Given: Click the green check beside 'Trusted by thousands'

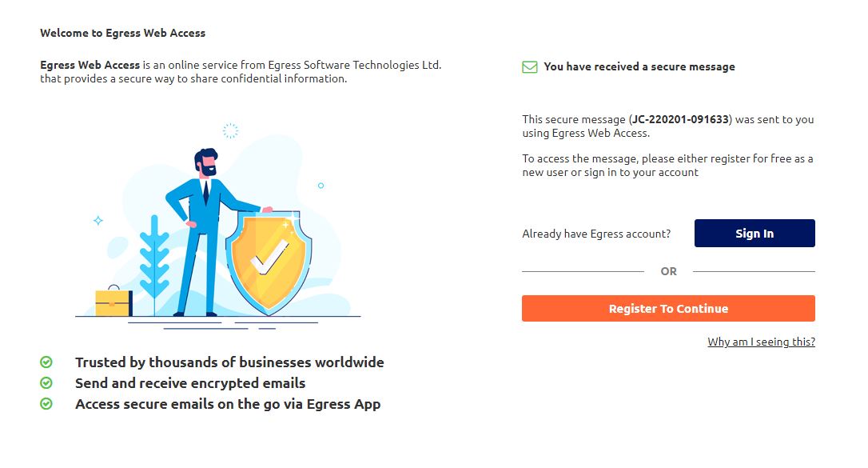Looking at the screenshot, I should pos(46,362).
